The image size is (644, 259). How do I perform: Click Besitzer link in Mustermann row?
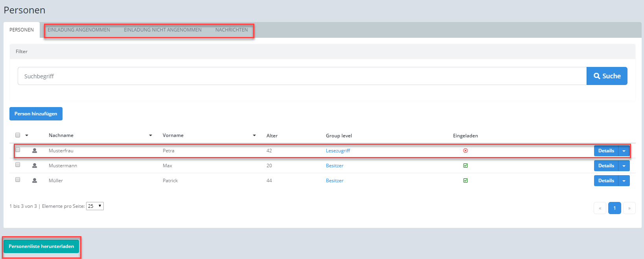click(335, 166)
